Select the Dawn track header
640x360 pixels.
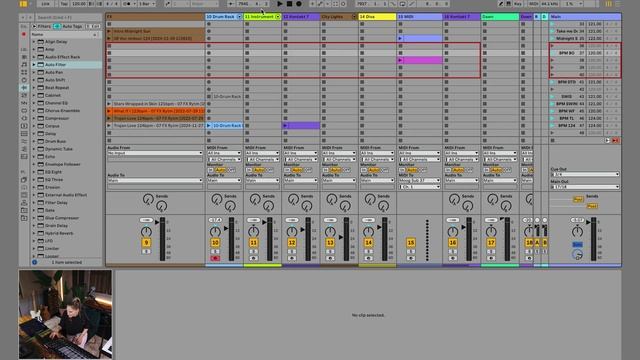[500, 17]
